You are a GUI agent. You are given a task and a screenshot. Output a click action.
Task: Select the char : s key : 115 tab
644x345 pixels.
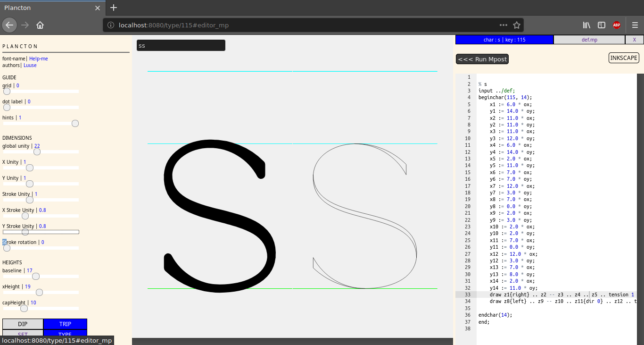(x=504, y=40)
